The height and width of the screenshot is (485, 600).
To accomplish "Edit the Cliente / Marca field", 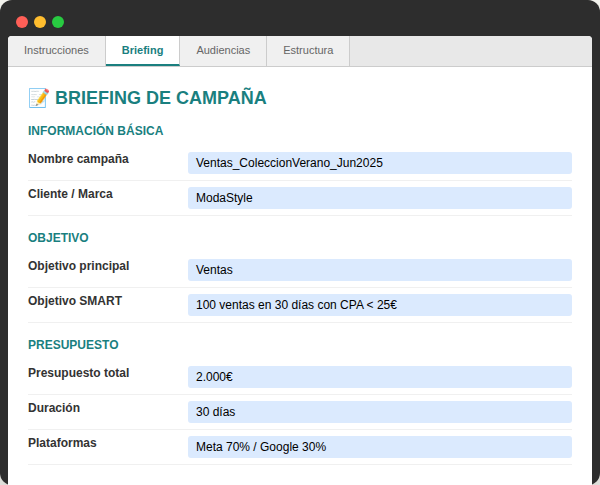I will point(379,198).
